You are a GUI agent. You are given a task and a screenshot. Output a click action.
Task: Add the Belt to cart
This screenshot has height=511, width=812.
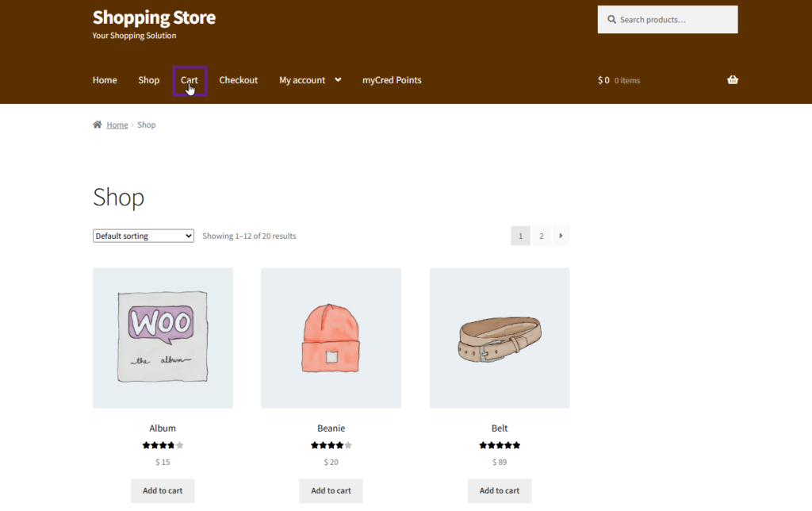coord(500,490)
